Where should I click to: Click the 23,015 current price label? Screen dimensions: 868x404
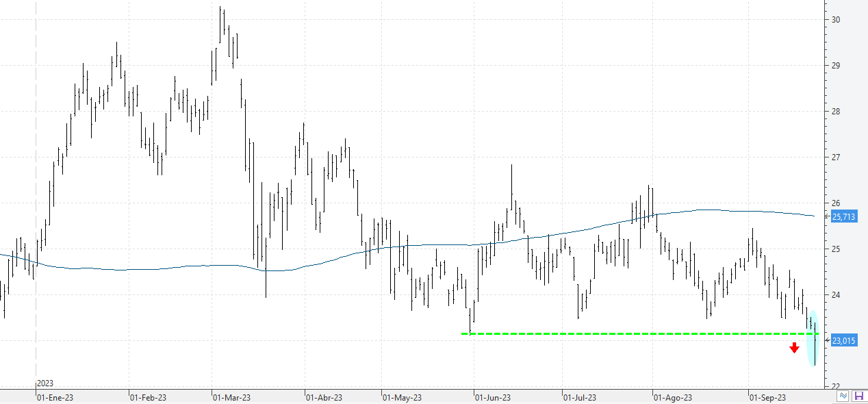click(x=843, y=340)
